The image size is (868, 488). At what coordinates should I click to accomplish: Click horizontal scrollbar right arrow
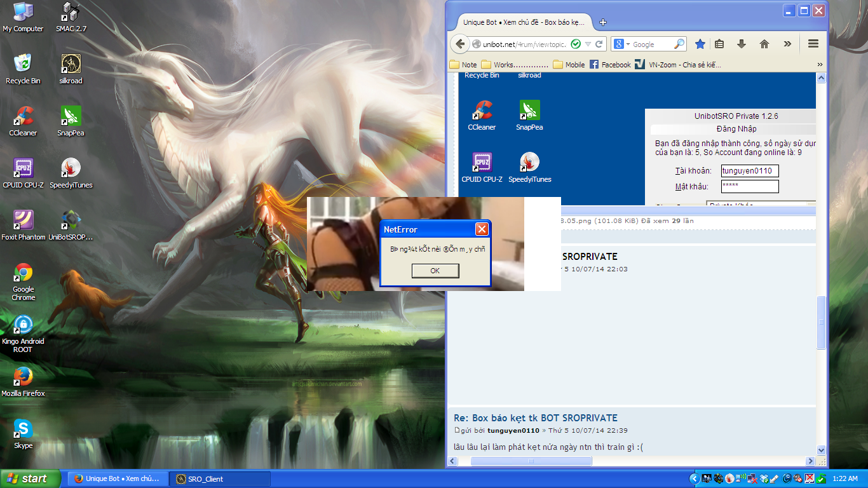810,461
